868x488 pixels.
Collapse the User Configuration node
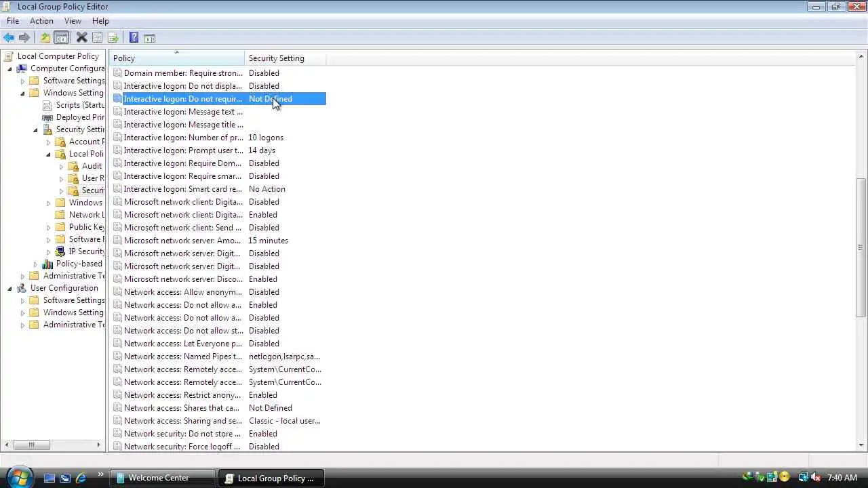(x=9, y=288)
